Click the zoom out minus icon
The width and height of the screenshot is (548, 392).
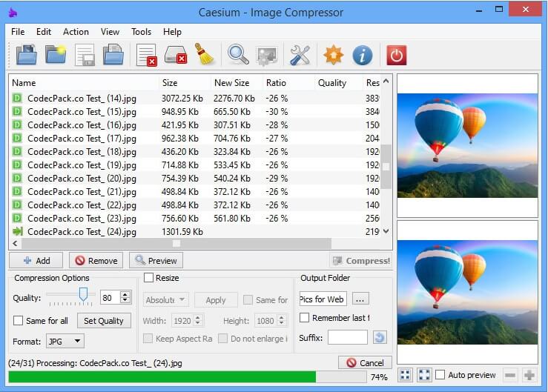point(510,375)
